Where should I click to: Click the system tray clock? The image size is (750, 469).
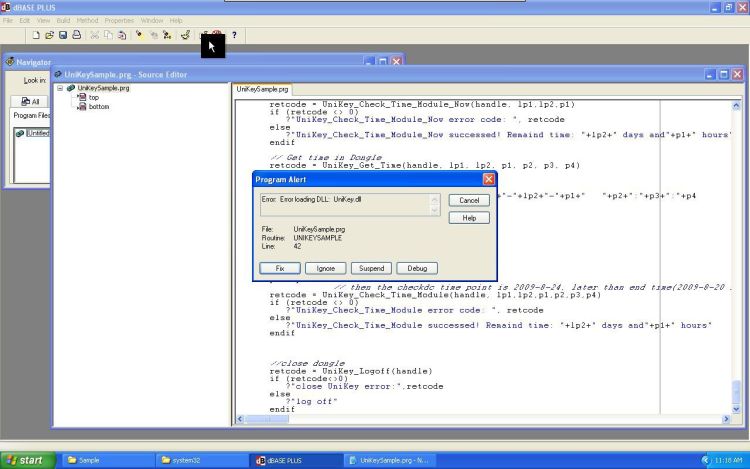pos(729,460)
